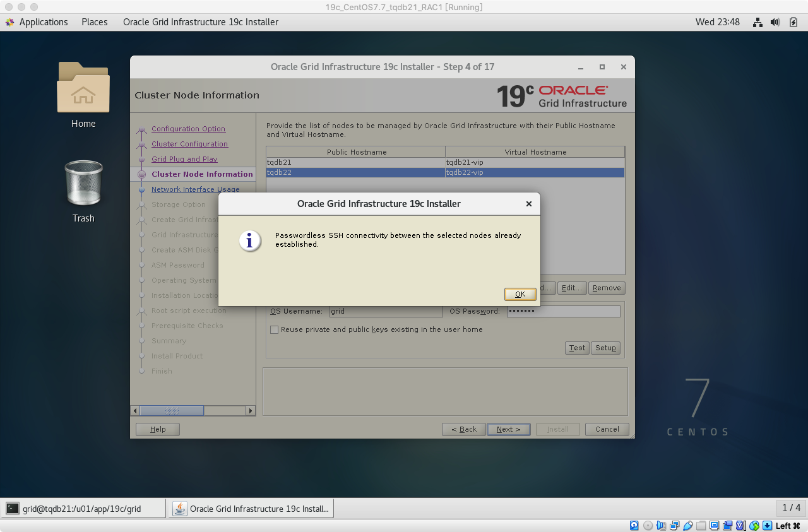
Task: Go to Grid Plug and Play step
Action: pyautogui.click(x=184, y=159)
